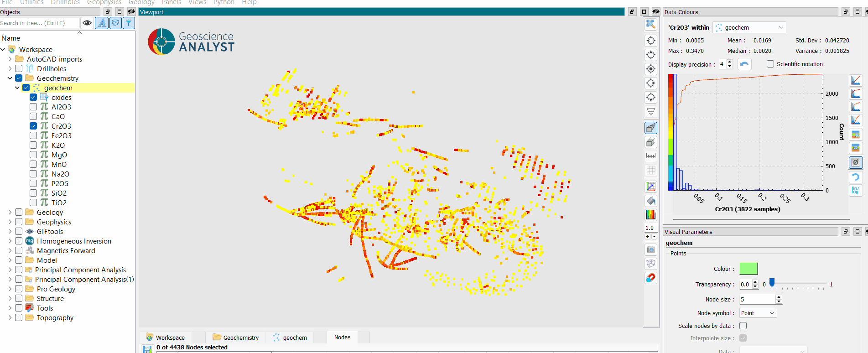Tick the Scientific notation checkbox
Viewport: 868px width, 353px height.
tap(770, 64)
